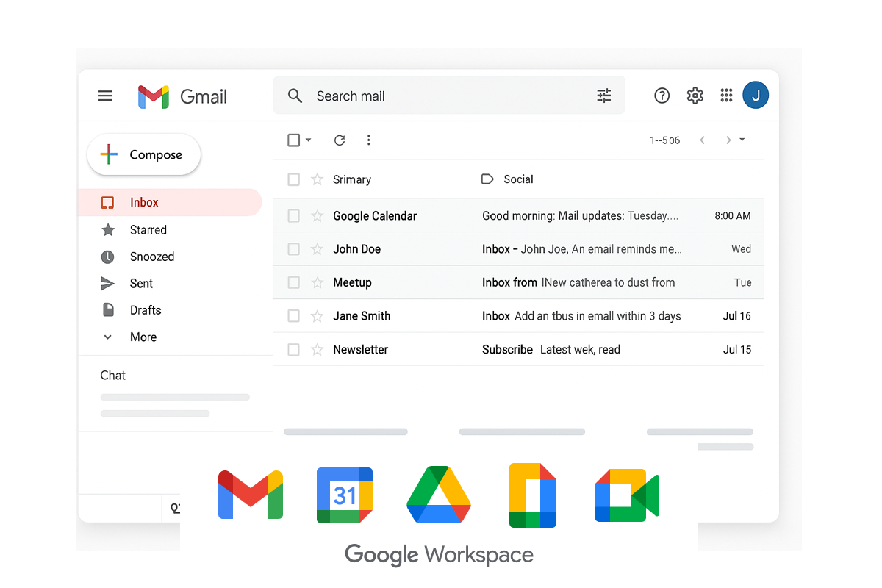882x588 pixels.
Task: Click the Chat section heading
Action: point(113,375)
